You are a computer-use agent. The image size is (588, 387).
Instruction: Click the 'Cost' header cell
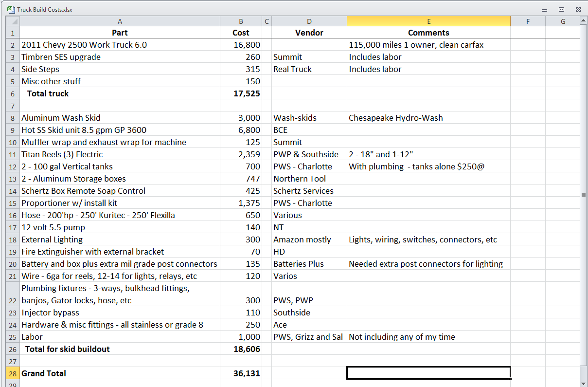coord(241,33)
